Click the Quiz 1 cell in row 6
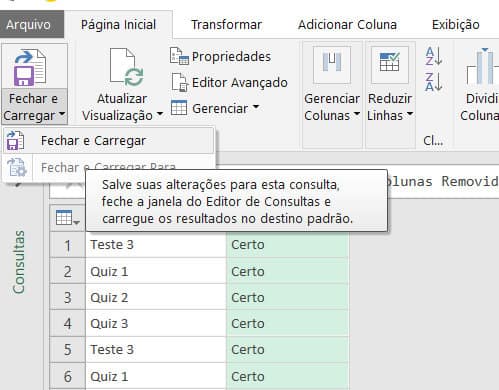Image resolution: width=499 pixels, height=390 pixels. (156, 376)
